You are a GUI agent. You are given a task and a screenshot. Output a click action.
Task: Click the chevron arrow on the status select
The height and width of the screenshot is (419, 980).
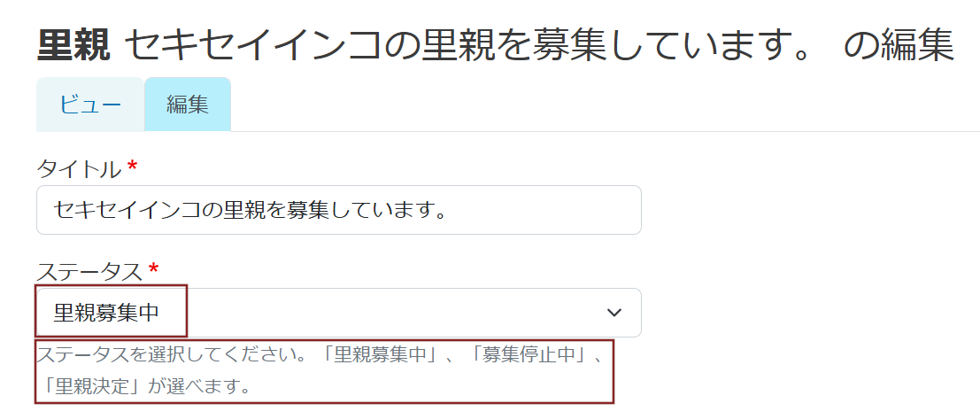pos(613,313)
